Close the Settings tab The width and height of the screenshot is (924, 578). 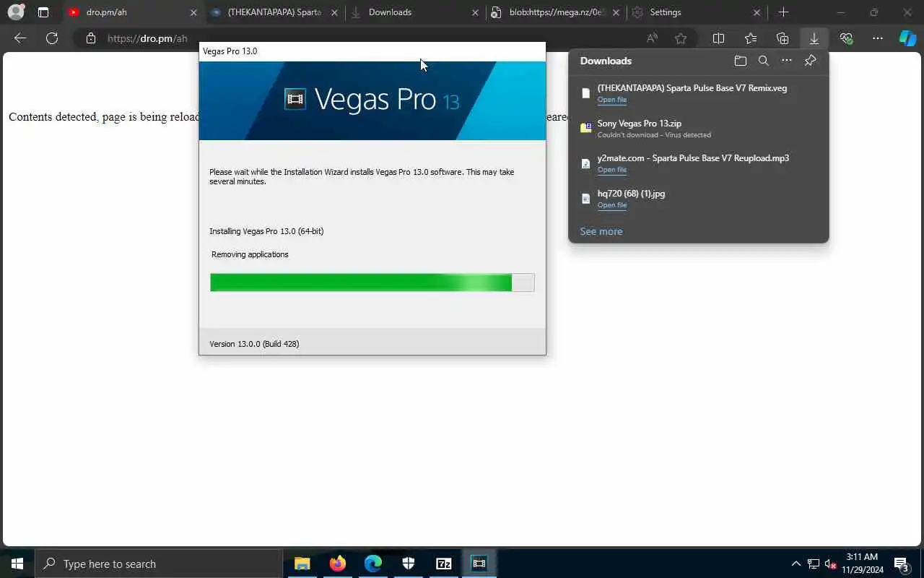[757, 12]
